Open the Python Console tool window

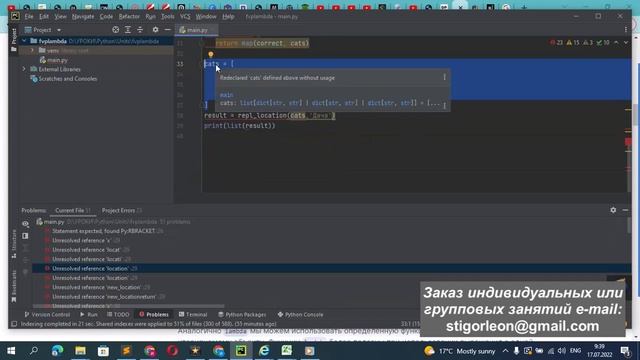pyautogui.click(x=300, y=315)
